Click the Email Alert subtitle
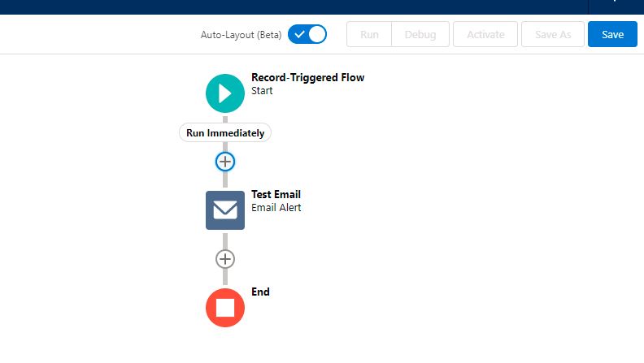This screenshot has height=363, width=644. [276, 208]
